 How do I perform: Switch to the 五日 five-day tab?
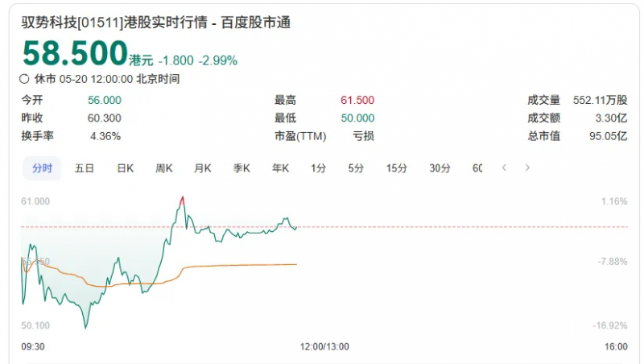tap(85, 168)
